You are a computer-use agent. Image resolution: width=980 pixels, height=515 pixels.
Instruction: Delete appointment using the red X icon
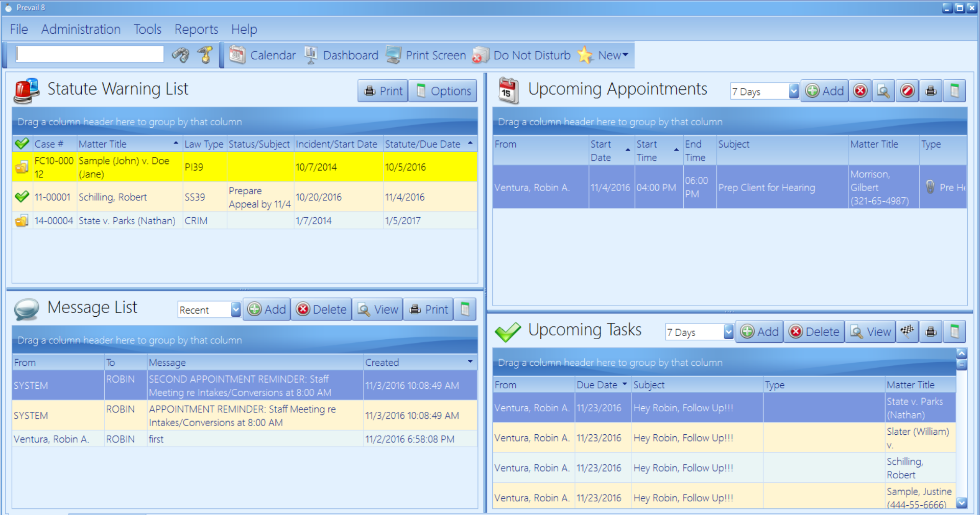pos(861,91)
